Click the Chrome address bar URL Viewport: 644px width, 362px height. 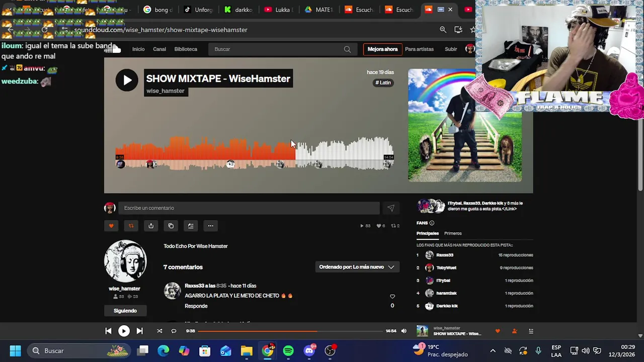[x=160, y=30]
